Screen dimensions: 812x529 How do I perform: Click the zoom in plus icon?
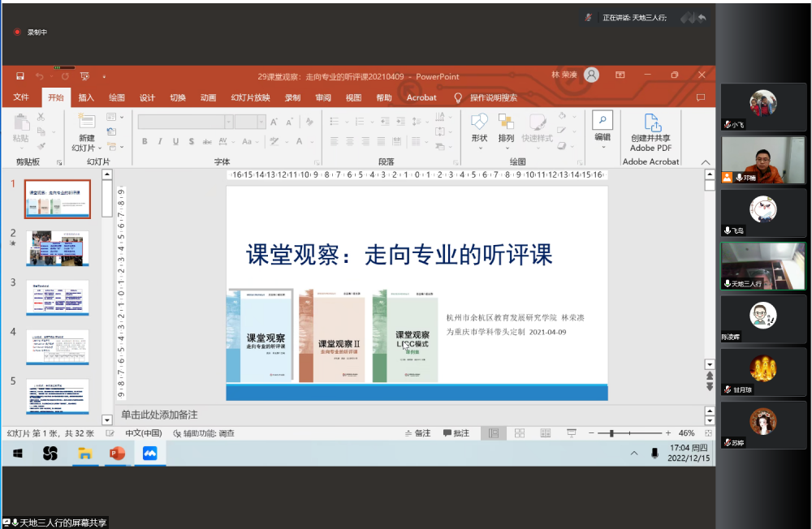[668, 433]
